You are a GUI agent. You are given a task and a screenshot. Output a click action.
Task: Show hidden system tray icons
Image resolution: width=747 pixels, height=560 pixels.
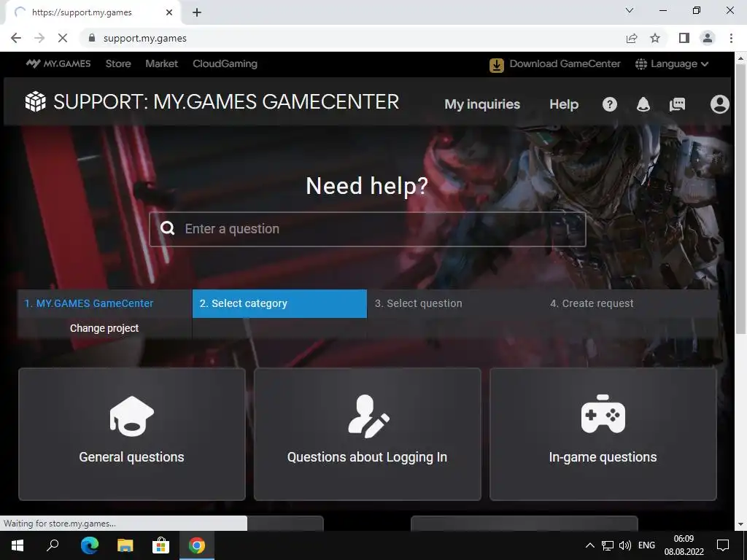pos(589,545)
